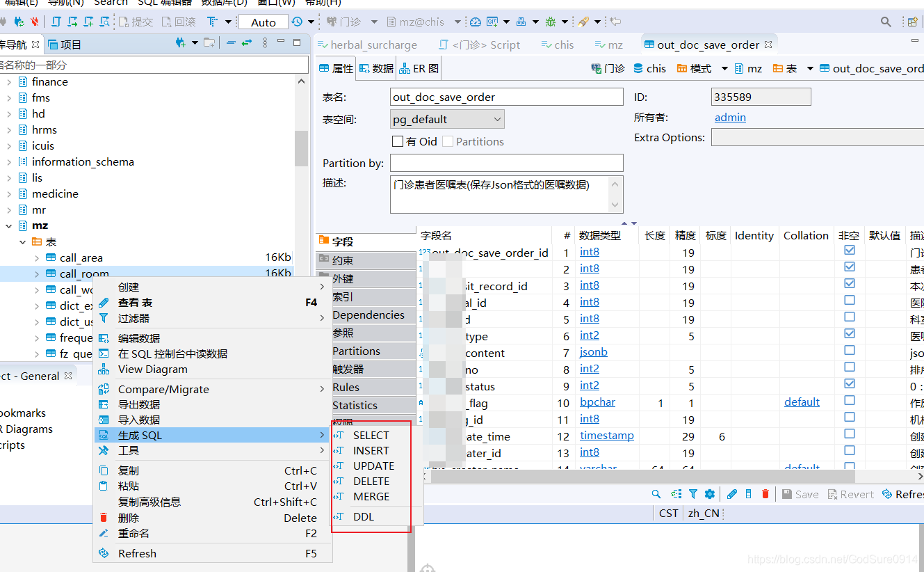Click link-with-editor arrows icon in navigator
This screenshot has width=924, height=572.
247,43
